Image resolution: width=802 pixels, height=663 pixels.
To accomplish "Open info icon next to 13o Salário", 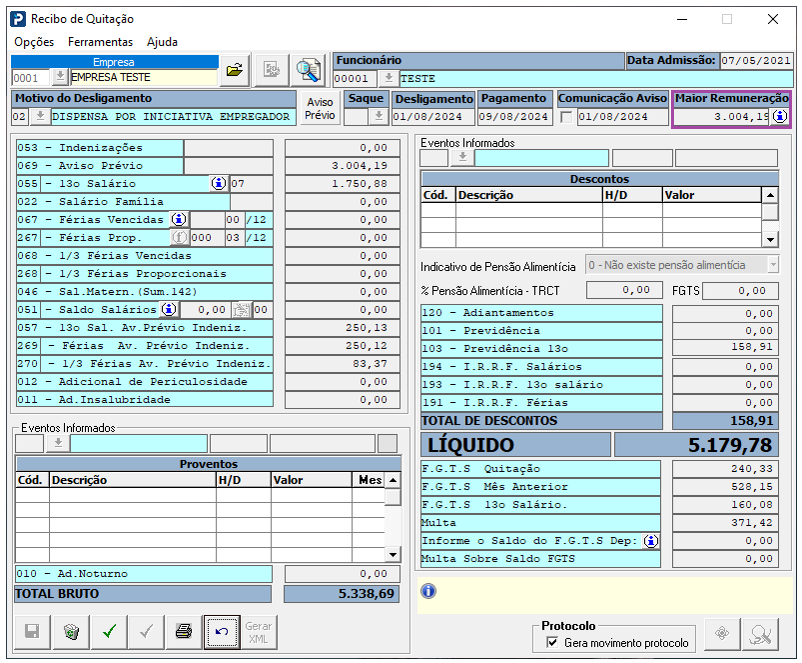I will point(218,184).
